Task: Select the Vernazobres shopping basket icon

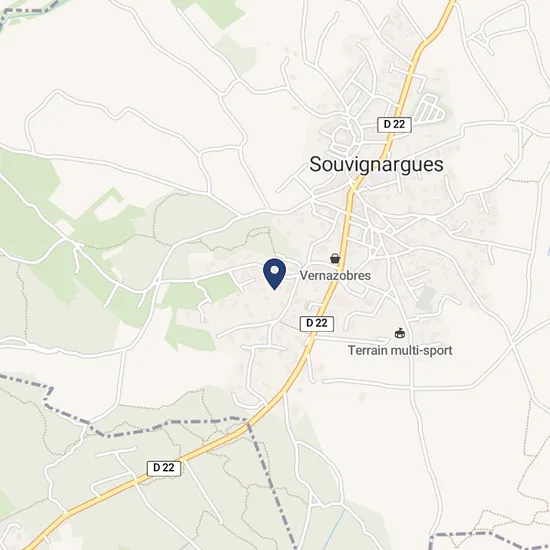Action: [x=335, y=259]
